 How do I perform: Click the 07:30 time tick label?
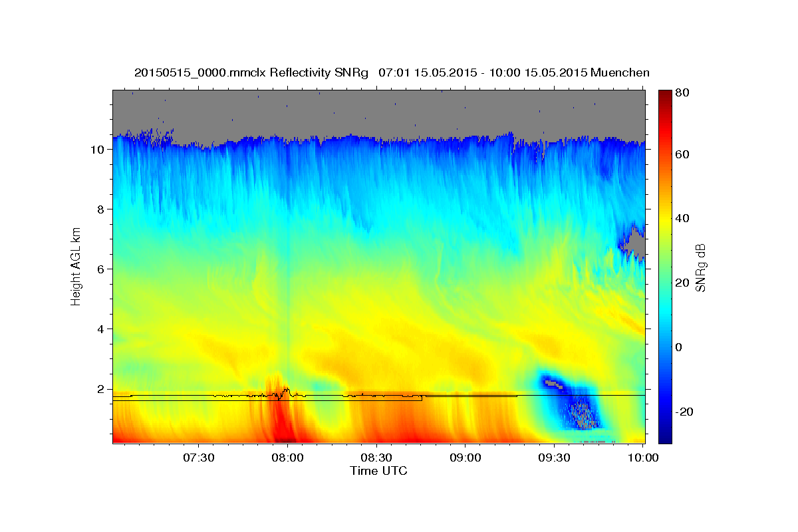(199, 458)
